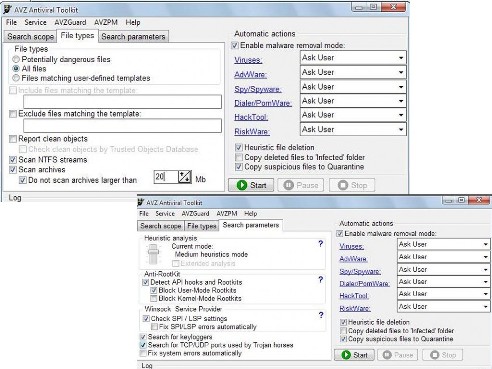Click Spy/Spyware link in top window
492x369 pixels.
tap(258, 89)
